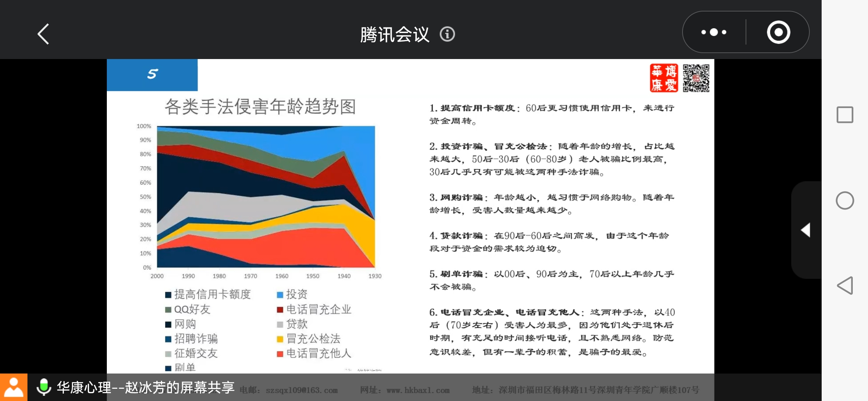868x401 pixels.
Task: Tap the screen share presenter label
Action: pyautogui.click(x=145, y=387)
